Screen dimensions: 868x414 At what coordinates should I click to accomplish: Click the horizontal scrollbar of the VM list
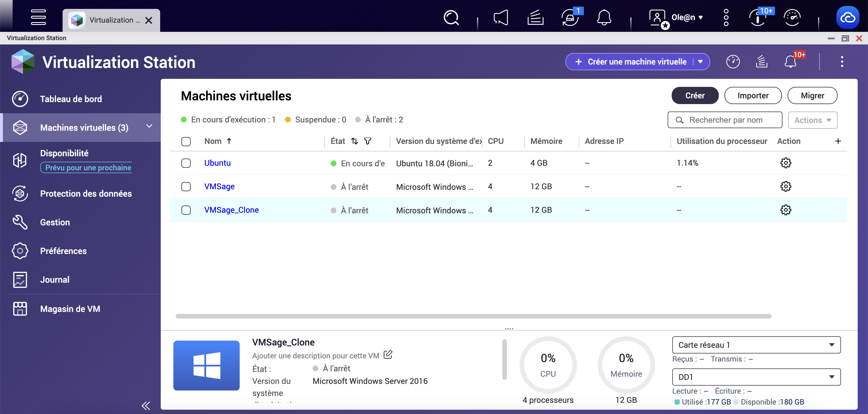pos(473,316)
